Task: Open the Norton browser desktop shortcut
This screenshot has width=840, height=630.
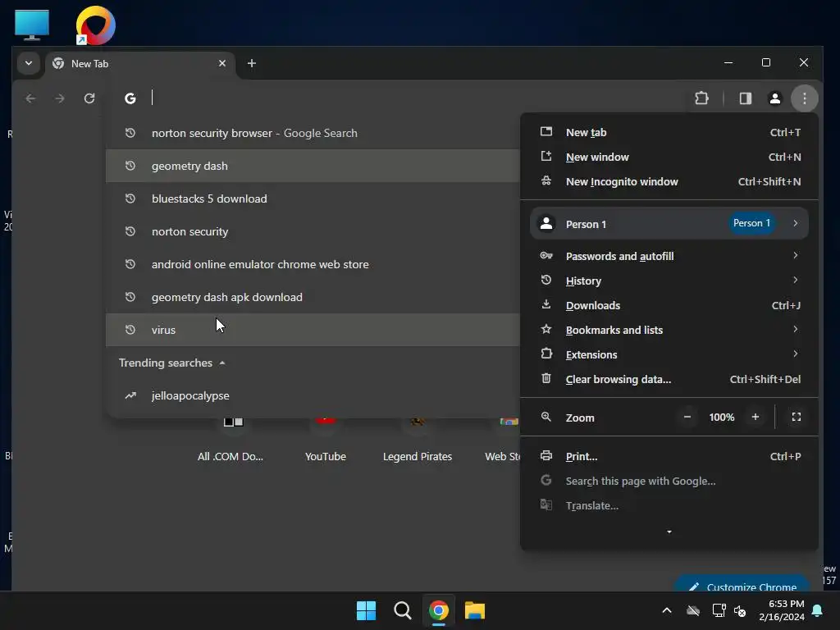Action: click(x=95, y=25)
